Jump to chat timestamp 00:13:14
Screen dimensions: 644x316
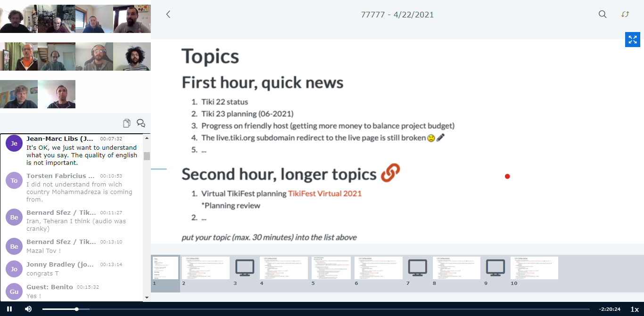click(x=111, y=265)
